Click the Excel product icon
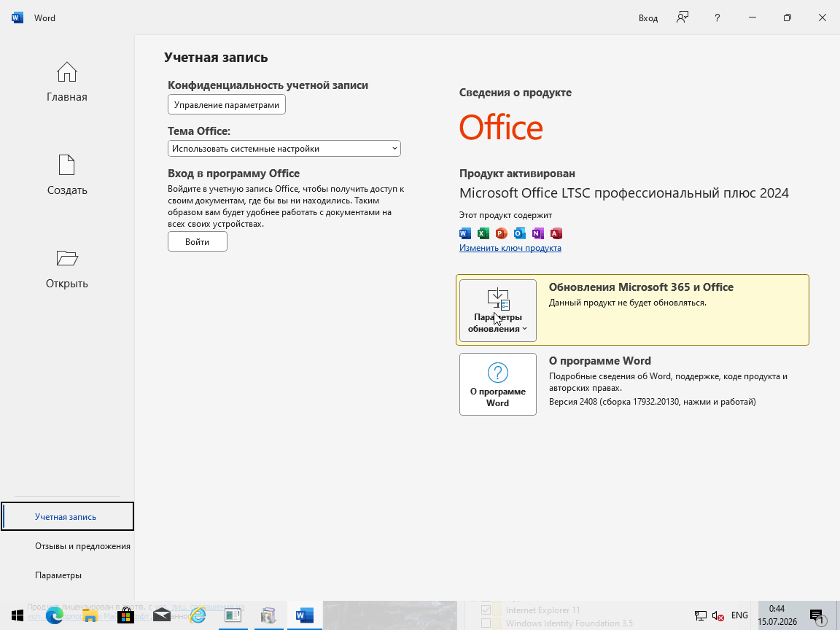This screenshot has height=630, width=840. pyautogui.click(x=483, y=233)
